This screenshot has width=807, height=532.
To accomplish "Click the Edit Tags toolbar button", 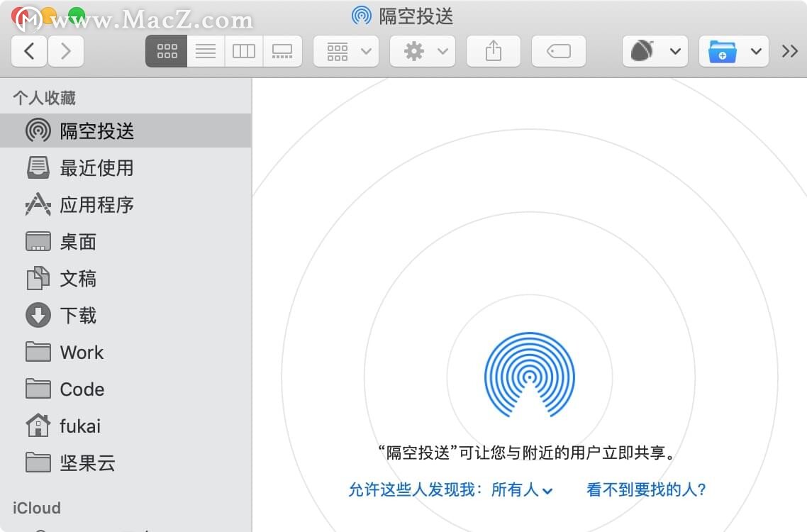I will coord(558,51).
